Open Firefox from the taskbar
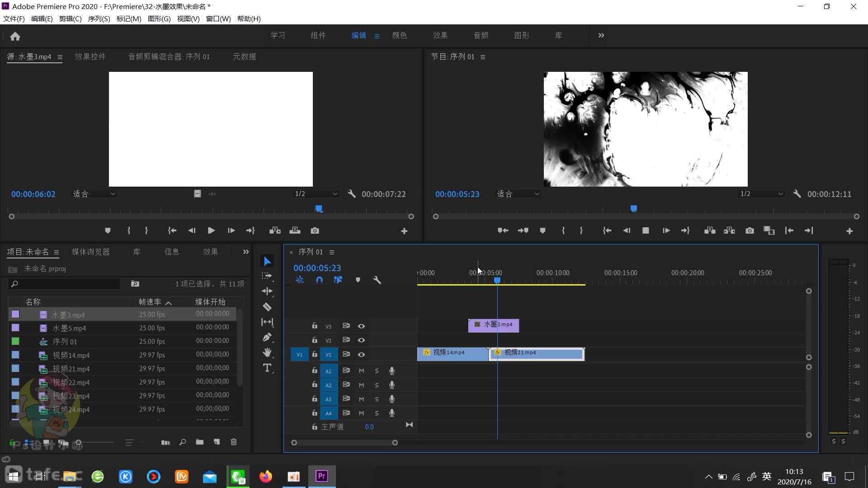This screenshot has width=868, height=488. pyautogui.click(x=266, y=476)
